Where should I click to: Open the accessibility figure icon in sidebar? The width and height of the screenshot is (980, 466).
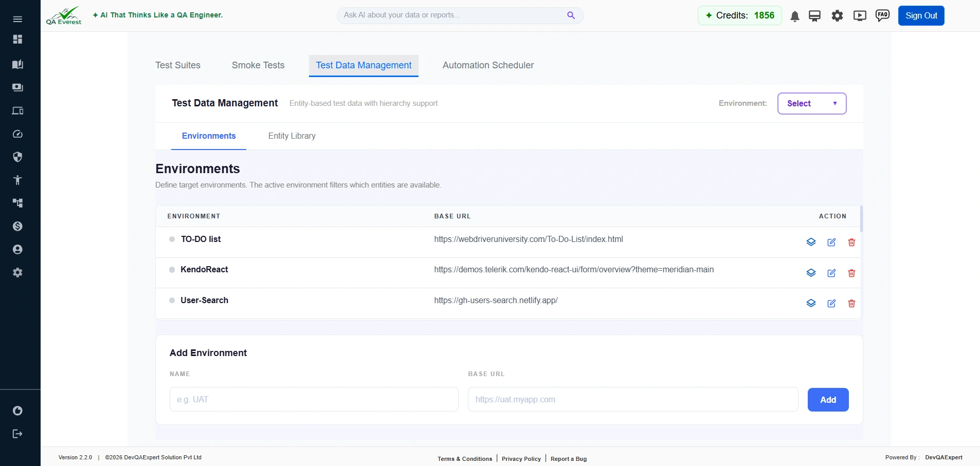coord(17,180)
